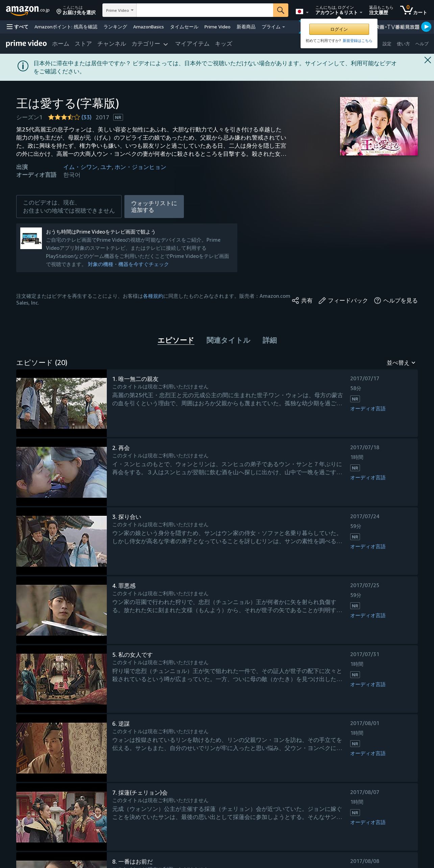This screenshot has width=434, height=868.
Task: Open the Prime Video search category dropdown
Action: [x=120, y=10]
